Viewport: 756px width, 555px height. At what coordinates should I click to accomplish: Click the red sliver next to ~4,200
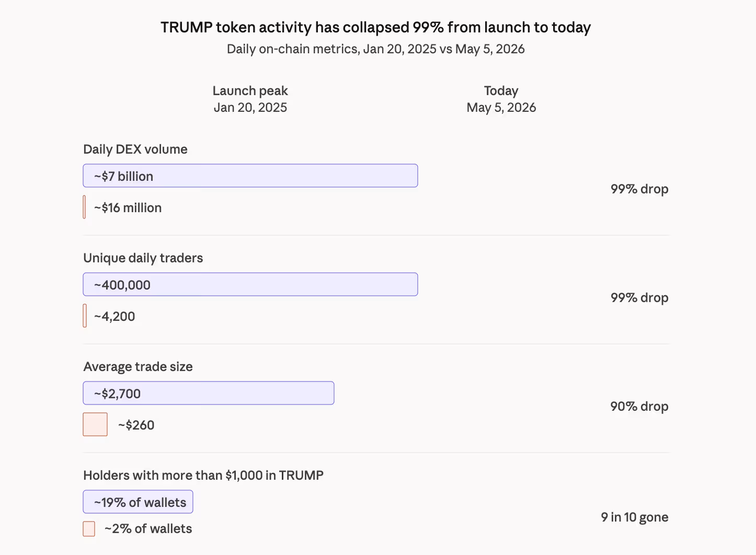click(85, 316)
